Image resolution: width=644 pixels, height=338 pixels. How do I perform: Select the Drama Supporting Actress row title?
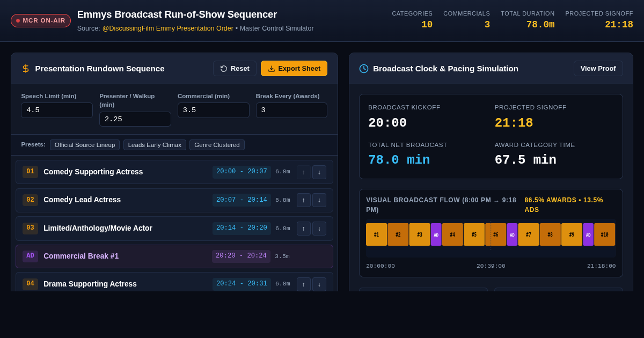point(90,284)
